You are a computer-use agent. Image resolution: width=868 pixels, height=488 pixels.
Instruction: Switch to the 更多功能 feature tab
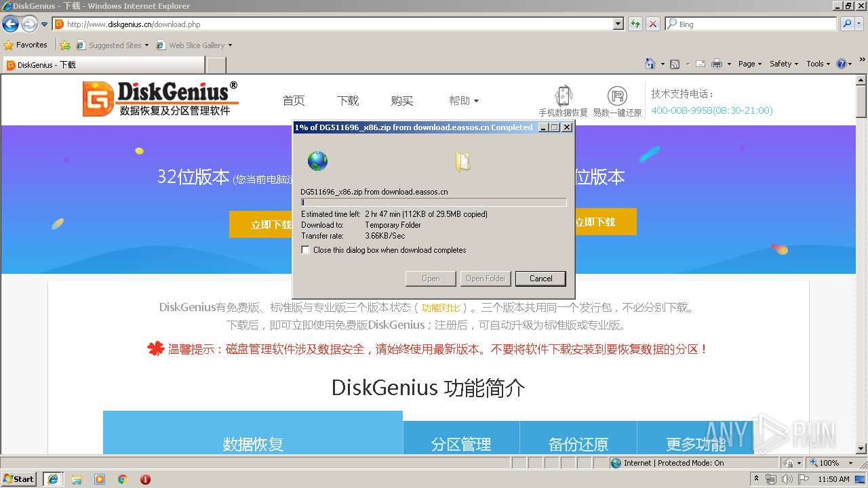pos(696,438)
